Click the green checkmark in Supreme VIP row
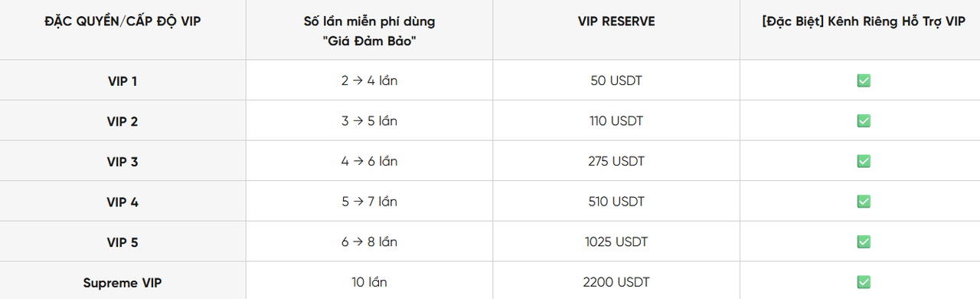Screen dimensions: 980x299 [864, 282]
